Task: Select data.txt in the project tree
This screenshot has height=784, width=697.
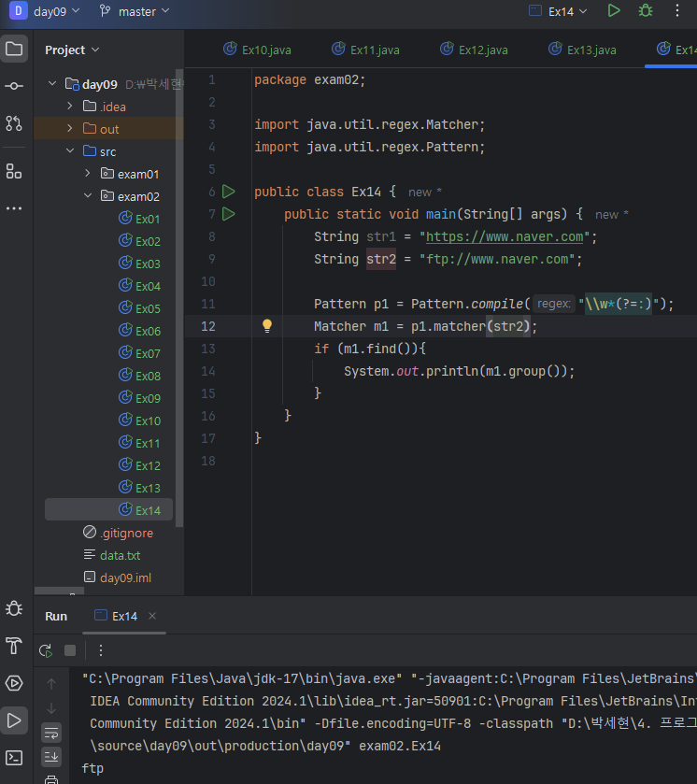Action: point(120,555)
